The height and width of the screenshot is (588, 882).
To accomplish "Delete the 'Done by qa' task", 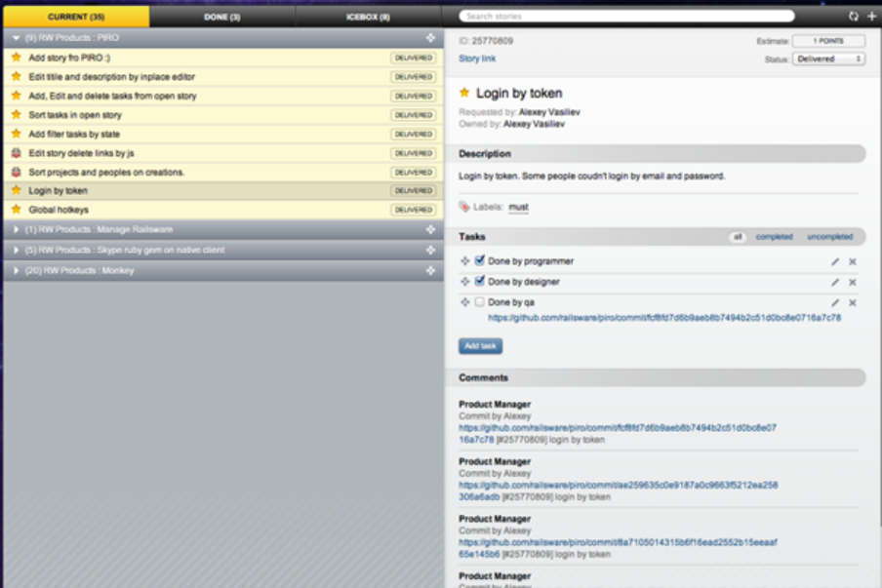I will tap(853, 303).
